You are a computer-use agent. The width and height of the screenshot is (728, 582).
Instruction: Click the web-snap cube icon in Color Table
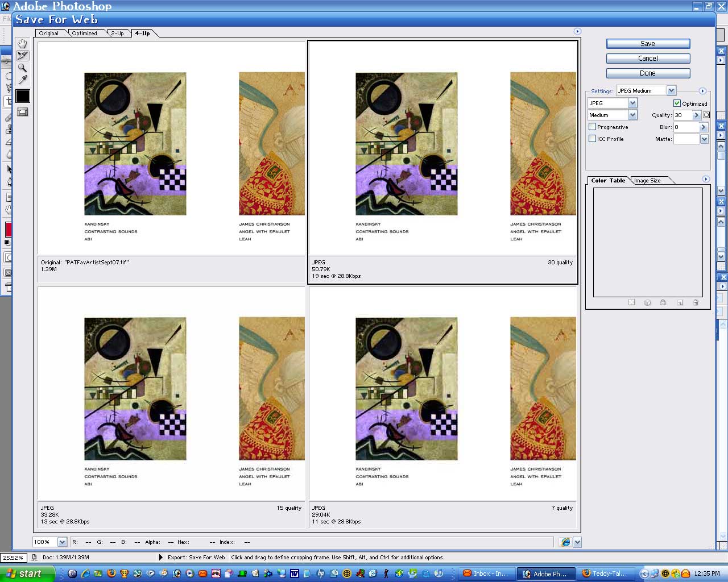click(647, 302)
